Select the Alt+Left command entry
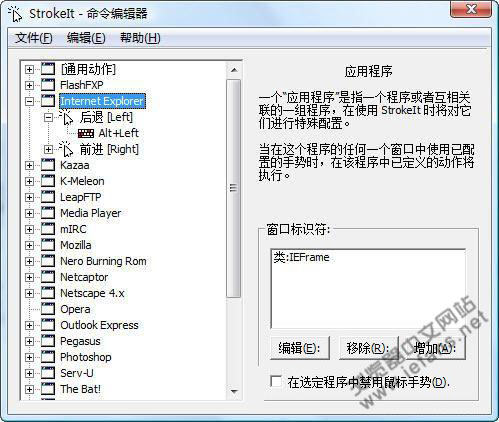The image size is (499, 422). click(x=119, y=133)
